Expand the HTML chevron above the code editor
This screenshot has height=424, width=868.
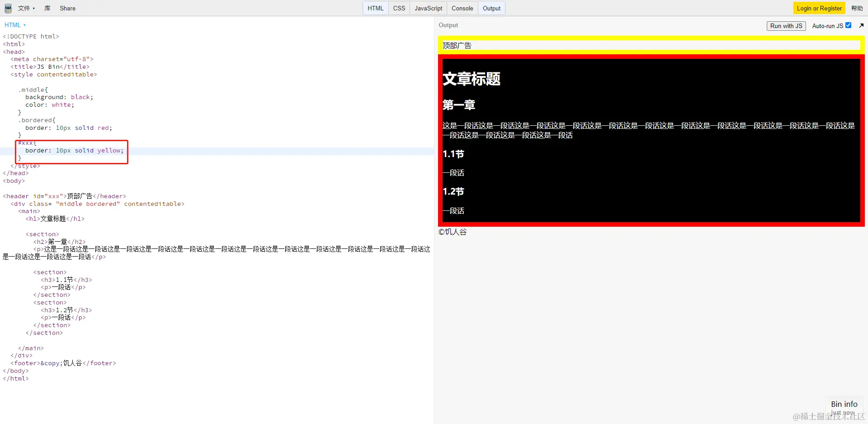(x=24, y=25)
